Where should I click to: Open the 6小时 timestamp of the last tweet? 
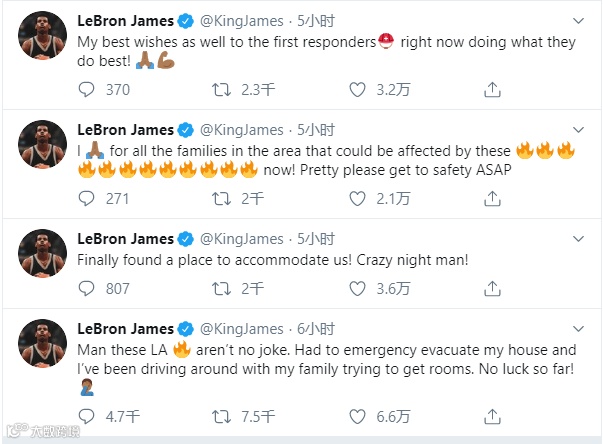(x=316, y=329)
